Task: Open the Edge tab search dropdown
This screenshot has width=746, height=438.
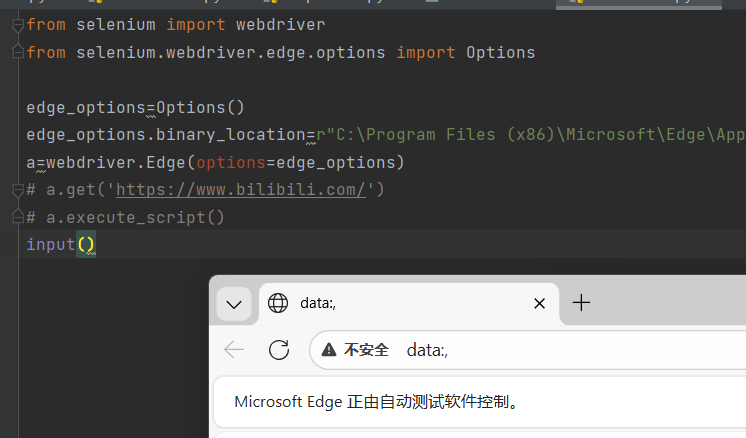Action: pyautogui.click(x=234, y=304)
